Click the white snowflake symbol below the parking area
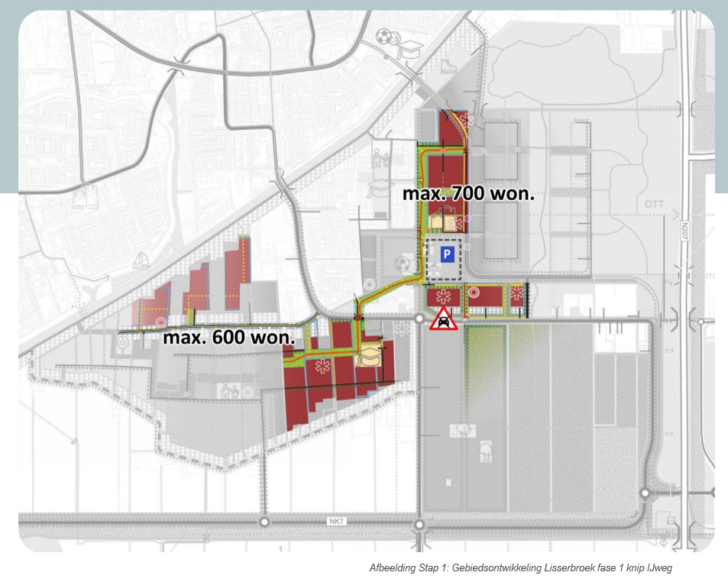This screenshot has width=728, height=582. coord(439,296)
